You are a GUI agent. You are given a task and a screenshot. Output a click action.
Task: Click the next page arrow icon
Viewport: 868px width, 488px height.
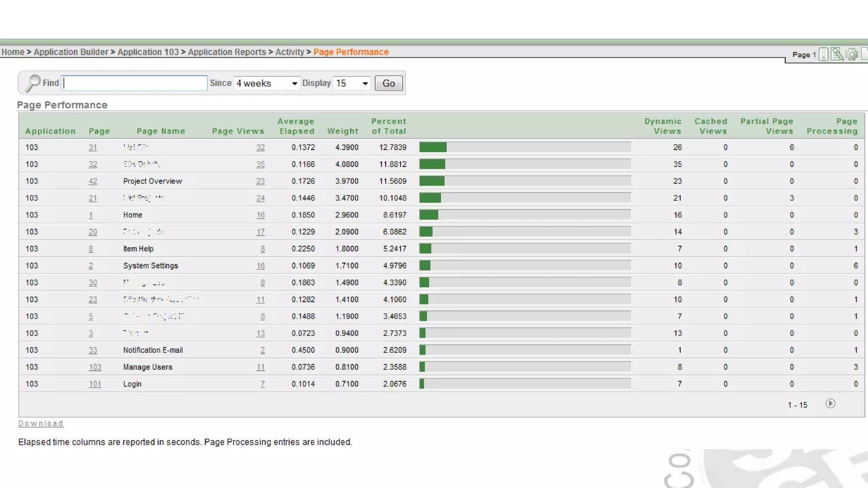click(x=830, y=404)
